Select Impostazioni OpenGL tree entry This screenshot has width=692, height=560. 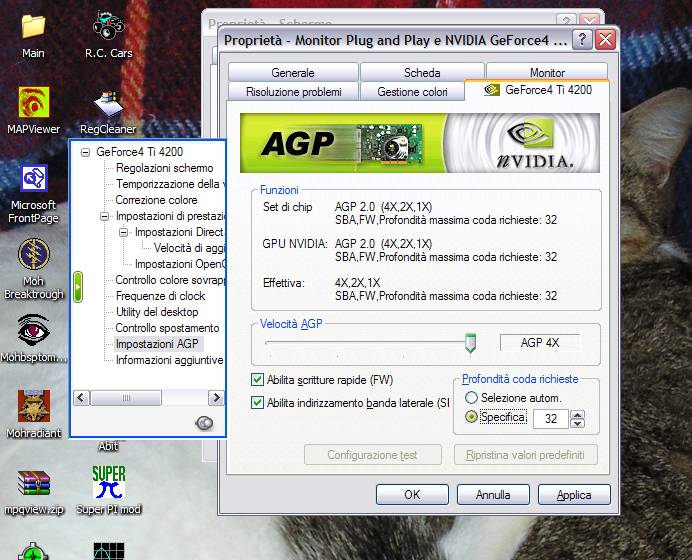[180, 264]
